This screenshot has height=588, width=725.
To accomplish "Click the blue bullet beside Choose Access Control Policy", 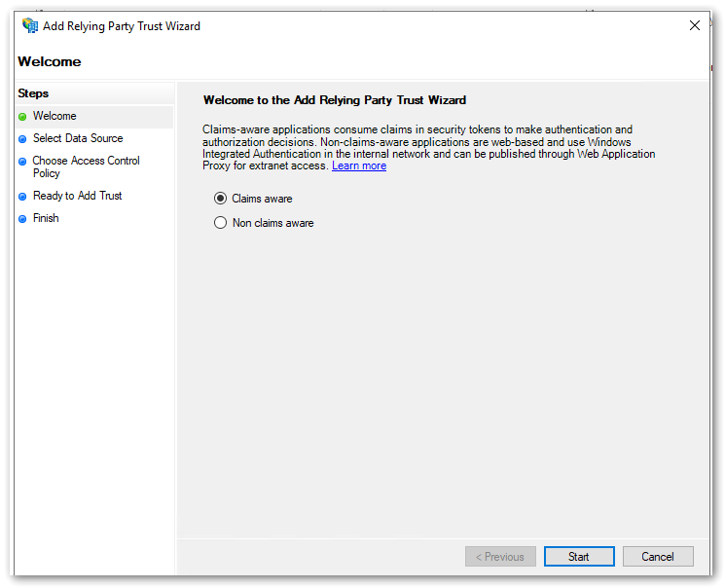I will pos(22,162).
